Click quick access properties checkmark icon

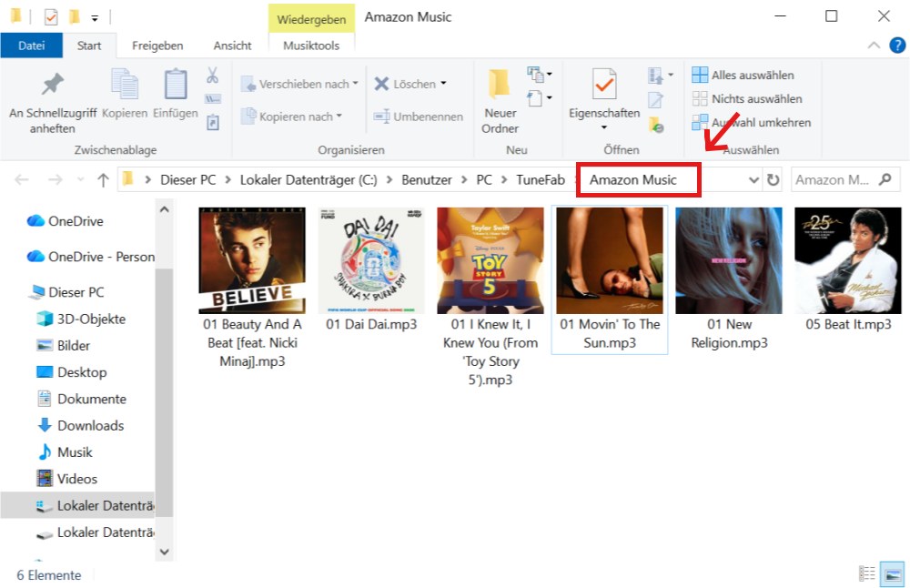(x=51, y=16)
